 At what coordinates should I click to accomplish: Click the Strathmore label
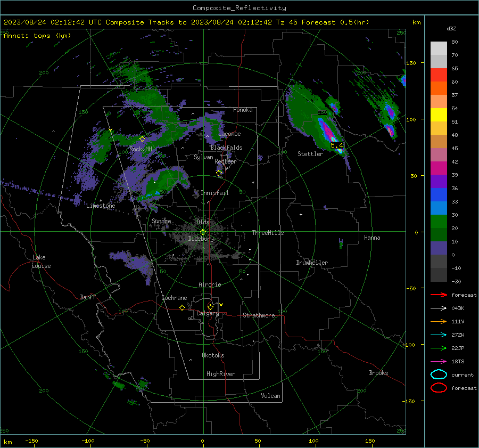[259, 315]
